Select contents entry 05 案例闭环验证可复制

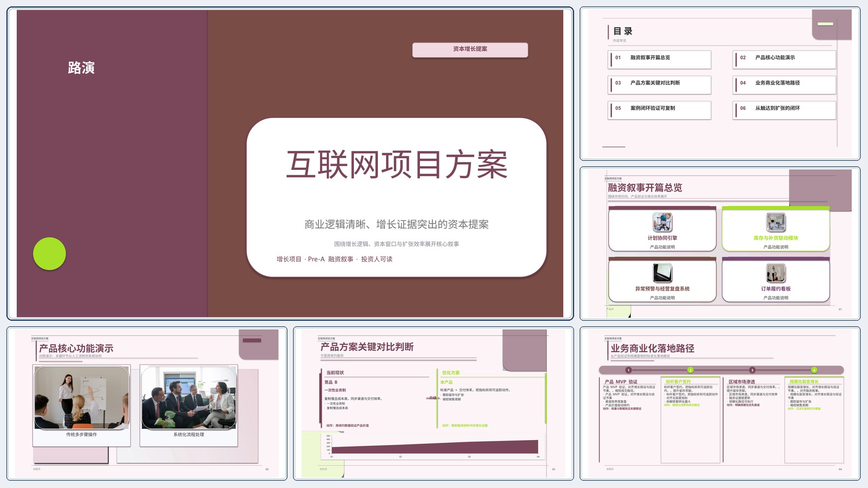coord(660,110)
